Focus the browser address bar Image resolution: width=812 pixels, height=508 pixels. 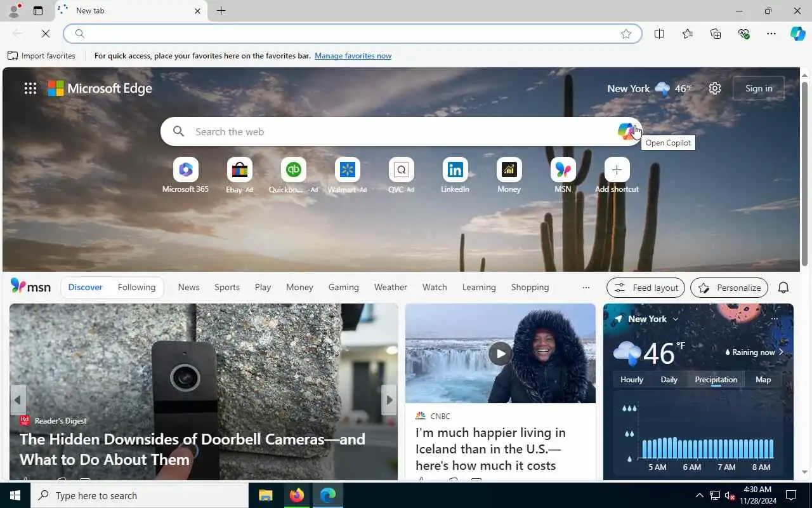click(352, 34)
